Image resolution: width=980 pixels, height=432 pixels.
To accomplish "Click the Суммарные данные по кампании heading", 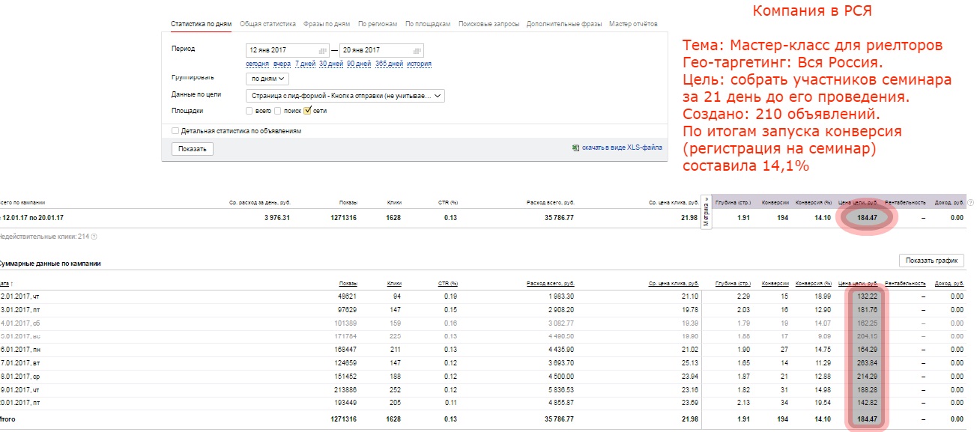I will 49,264.
